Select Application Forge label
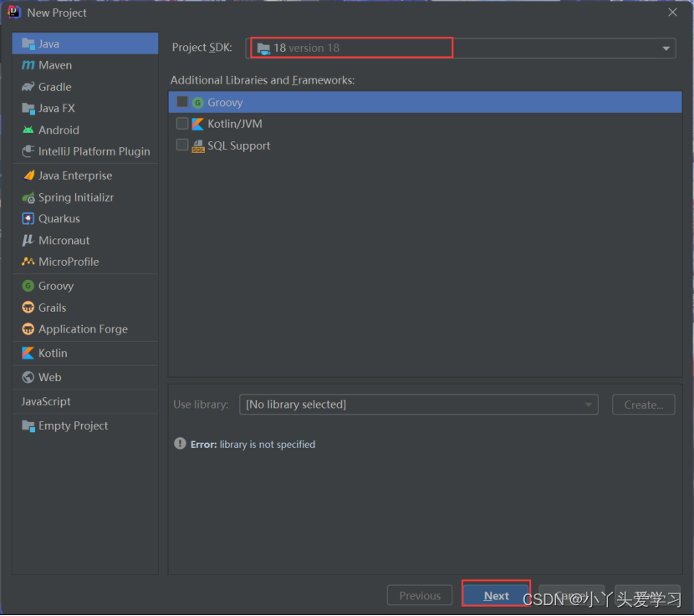The width and height of the screenshot is (694, 616). pyautogui.click(x=83, y=329)
